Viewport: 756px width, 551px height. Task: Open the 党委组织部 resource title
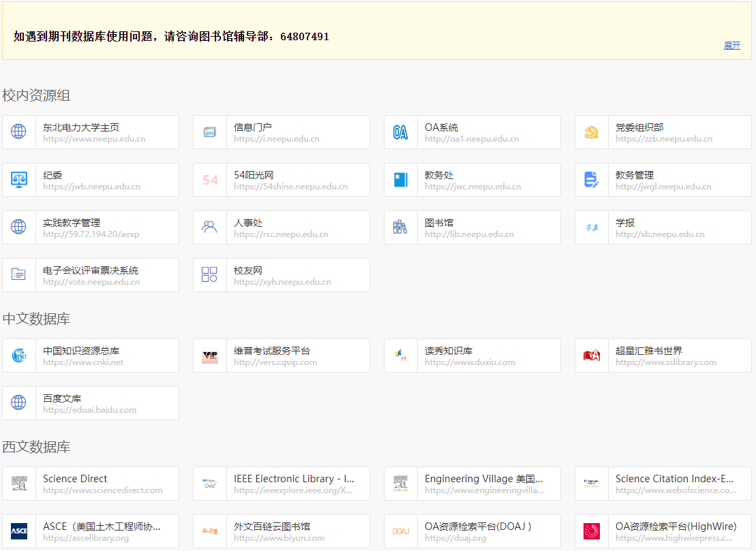point(639,127)
